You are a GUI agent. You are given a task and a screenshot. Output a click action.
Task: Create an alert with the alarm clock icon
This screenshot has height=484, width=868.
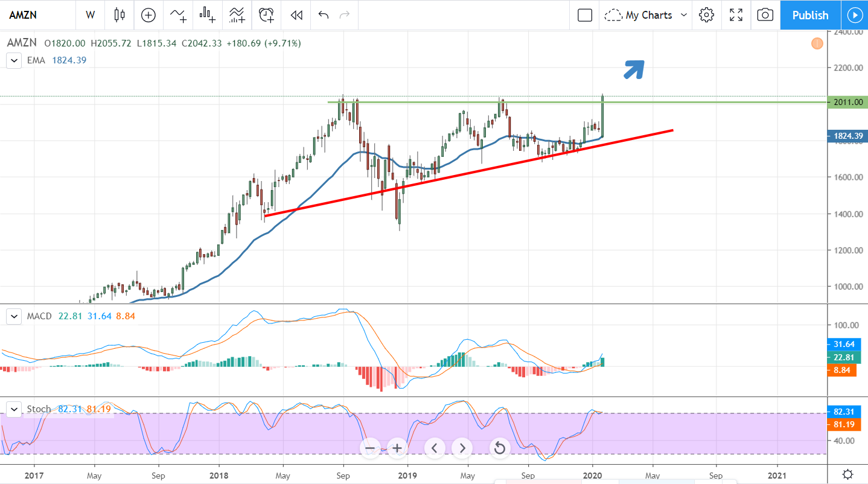(x=267, y=15)
